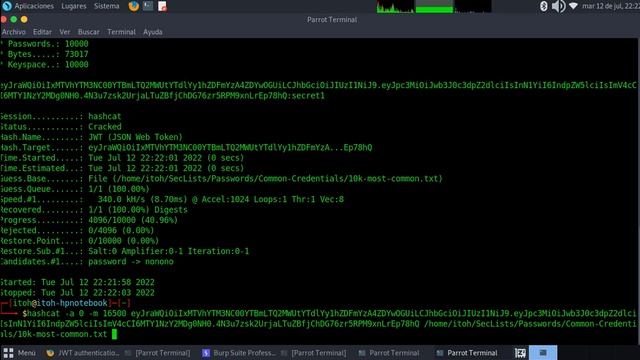Click the network activity monitor applet
Screen dimensions: 640x360
click(x=473, y=7)
